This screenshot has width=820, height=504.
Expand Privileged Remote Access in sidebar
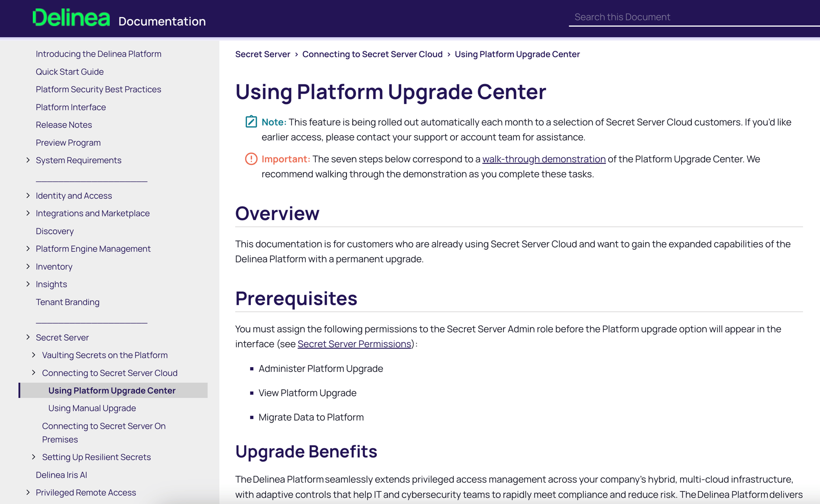coord(28,492)
